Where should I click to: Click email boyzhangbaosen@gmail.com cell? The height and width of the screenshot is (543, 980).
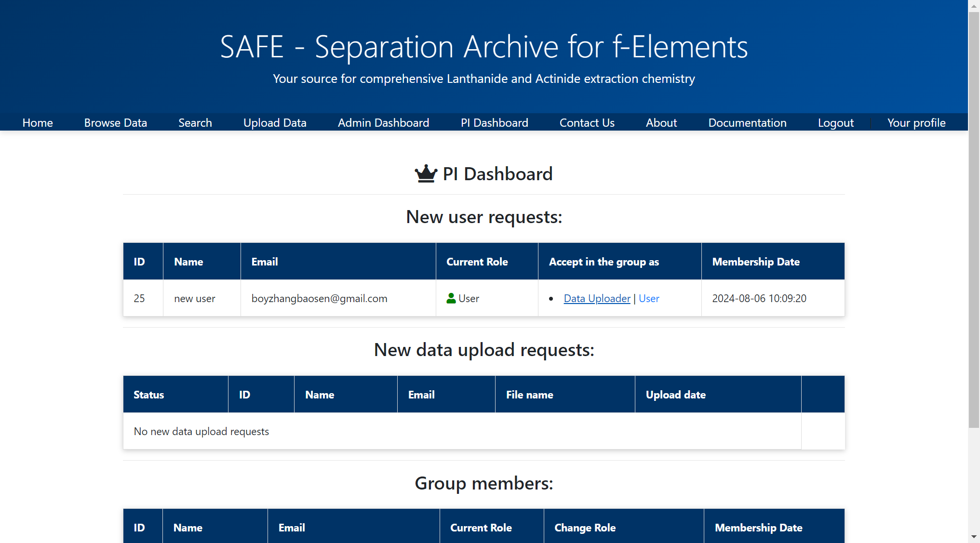[338, 298]
